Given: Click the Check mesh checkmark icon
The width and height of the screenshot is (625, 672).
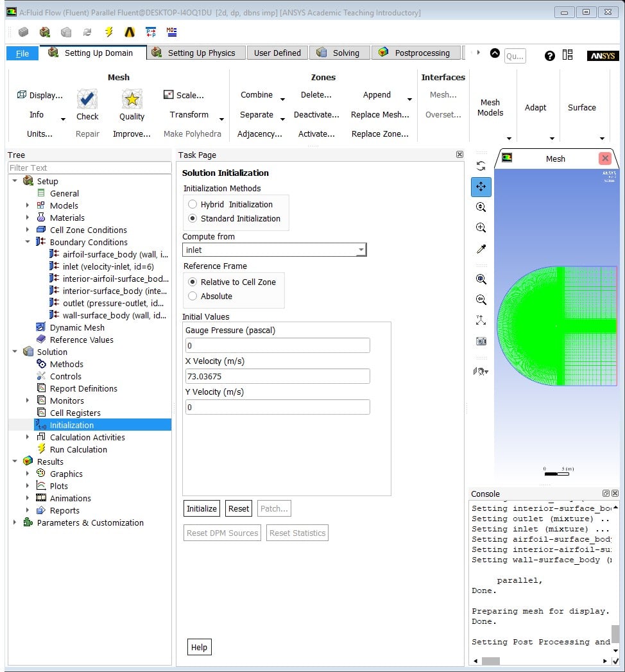Looking at the screenshot, I should click(x=87, y=99).
